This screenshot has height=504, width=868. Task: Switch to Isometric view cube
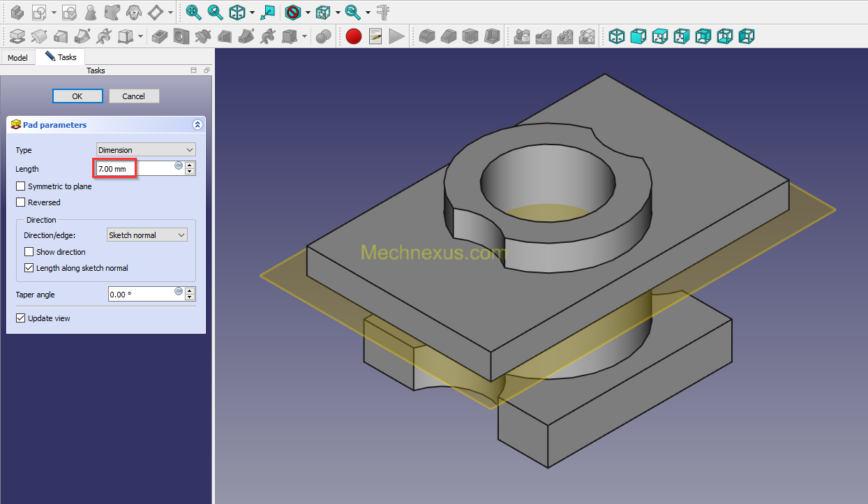617,36
